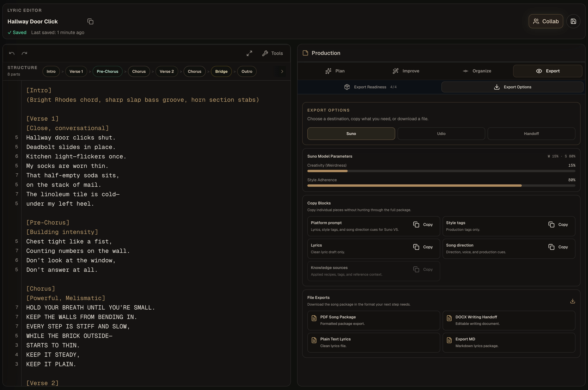Viewport: 588px width, 390px height.
Task: Click the '[Pre-Chorus]' tag line in editor
Action: (x=48, y=223)
